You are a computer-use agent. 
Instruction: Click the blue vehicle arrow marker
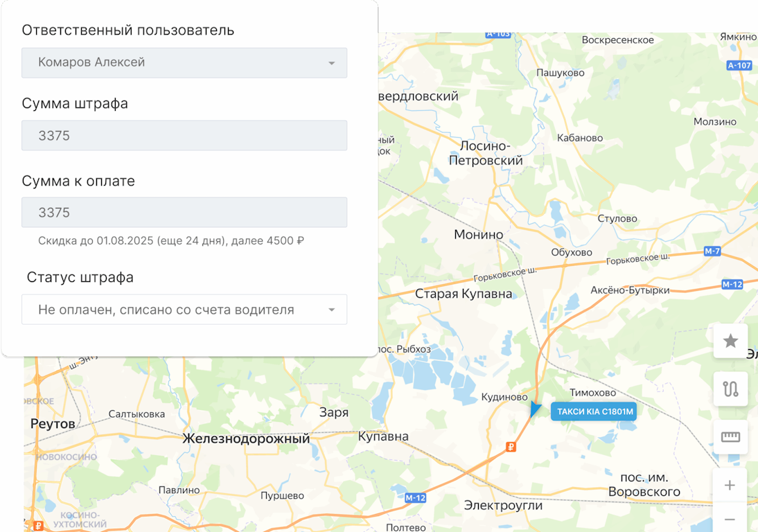534,409
